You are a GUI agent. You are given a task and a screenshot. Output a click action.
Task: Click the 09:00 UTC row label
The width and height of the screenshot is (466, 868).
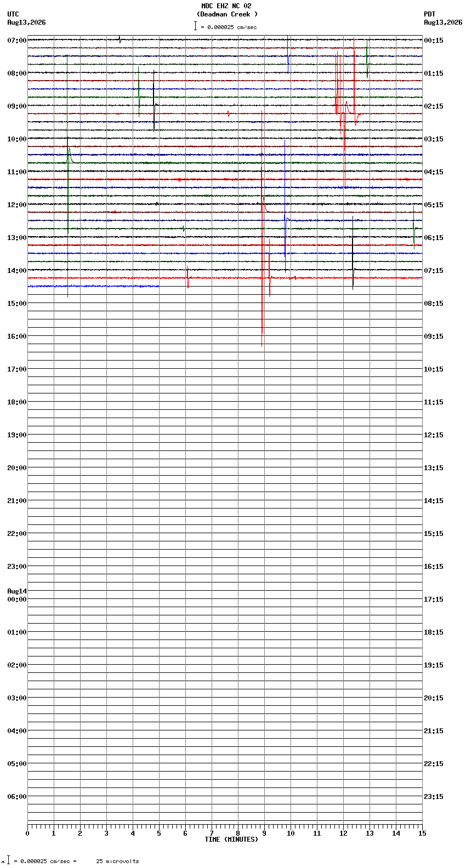click(x=17, y=106)
